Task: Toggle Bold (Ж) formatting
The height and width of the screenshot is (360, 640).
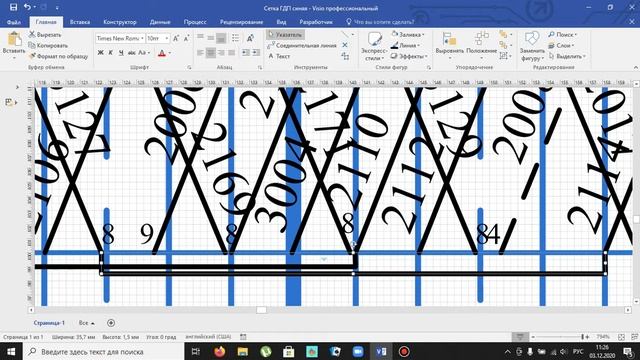Action: click(100, 53)
